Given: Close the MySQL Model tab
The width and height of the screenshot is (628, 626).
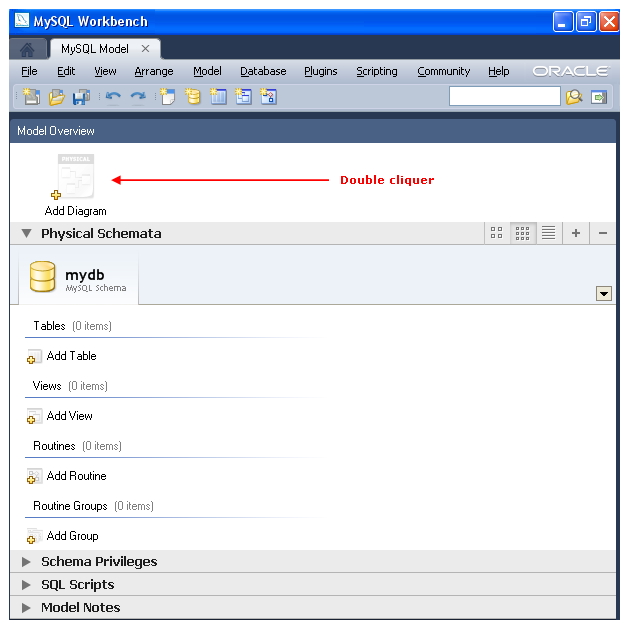Looking at the screenshot, I should (x=145, y=49).
